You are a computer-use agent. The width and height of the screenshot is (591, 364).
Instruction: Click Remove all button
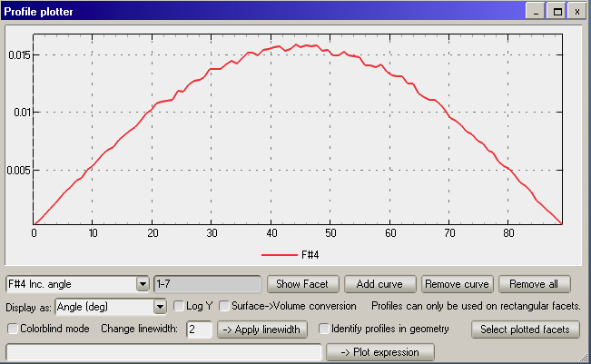539,284
